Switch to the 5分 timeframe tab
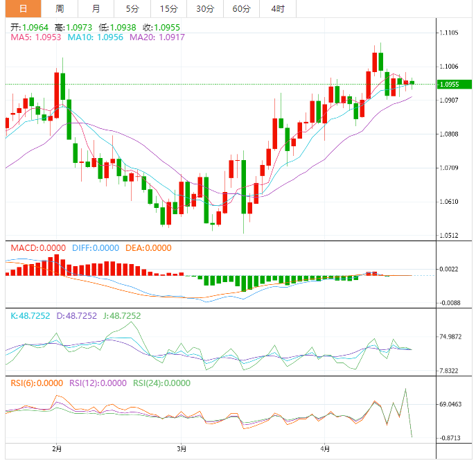The height and width of the screenshot is (463, 476). pos(132,9)
